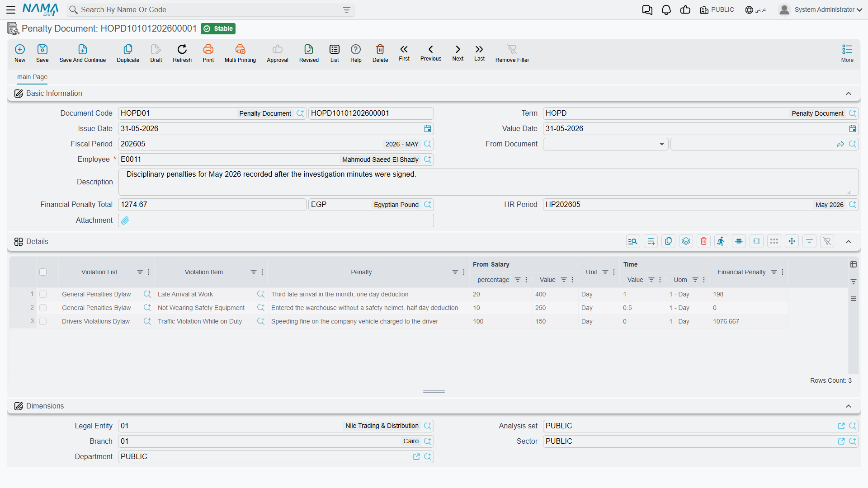Open Violation List column options menu
This screenshot has width=868, height=488.
[149, 272]
